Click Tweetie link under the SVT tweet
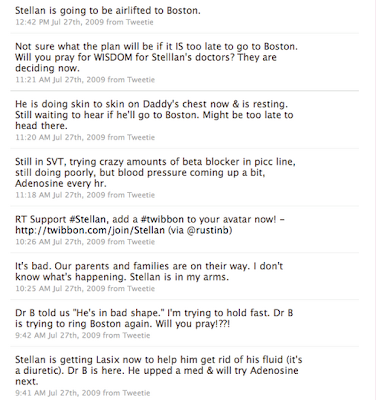The height and width of the screenshot is (400, 376). pos(141,195)
